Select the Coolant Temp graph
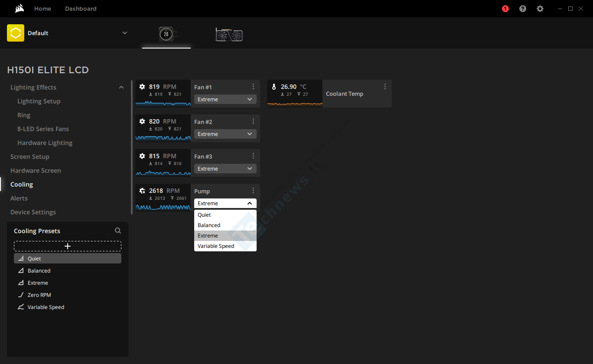Screen dimensions: 593x364 pyautogui.click(x=295, y=103)
